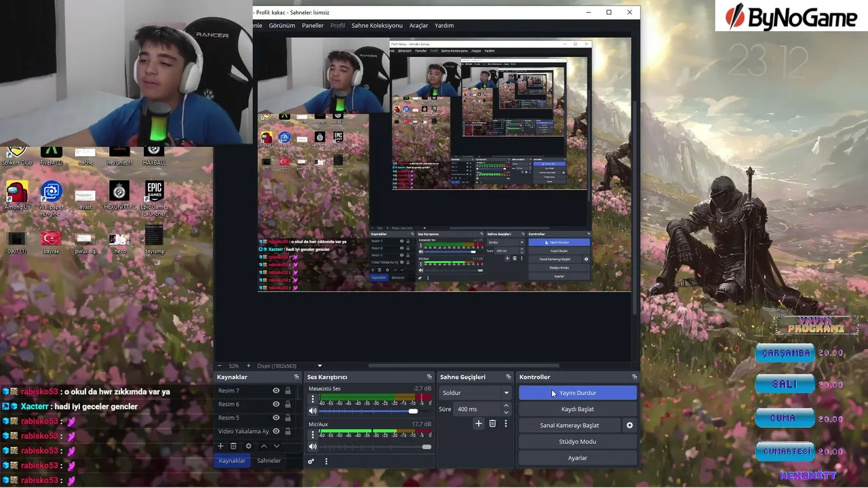Hide the Resim 7 source
The image size is (868, 488).
pos(276,391)
